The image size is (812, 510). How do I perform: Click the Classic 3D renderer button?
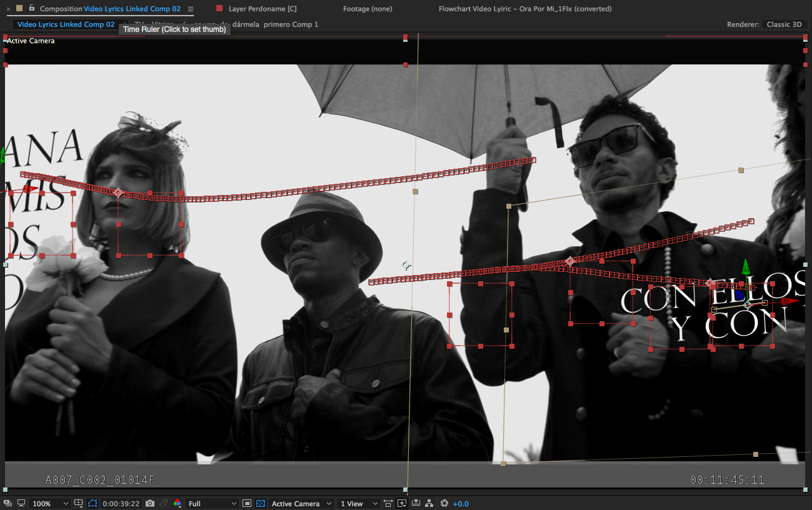click(x=784, y=24)
